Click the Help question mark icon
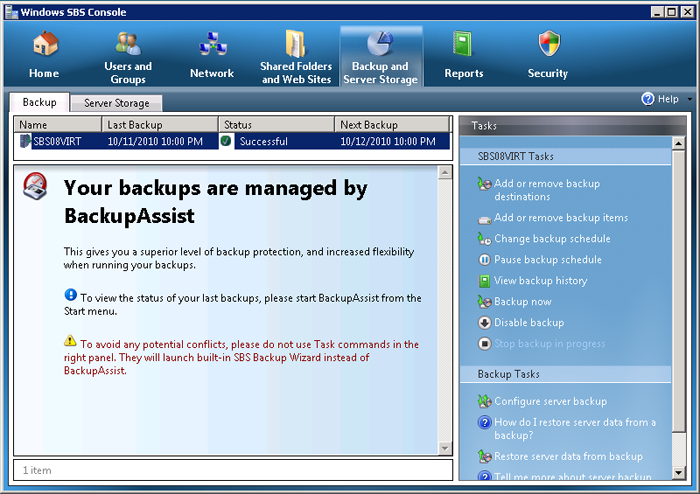Screen dimensions: 700x494 [x=648, y=99]
